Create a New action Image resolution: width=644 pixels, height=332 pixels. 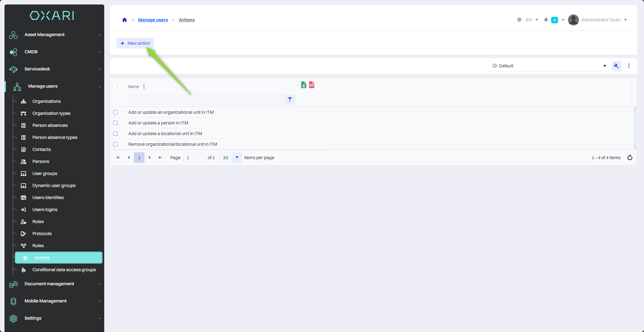135,43
